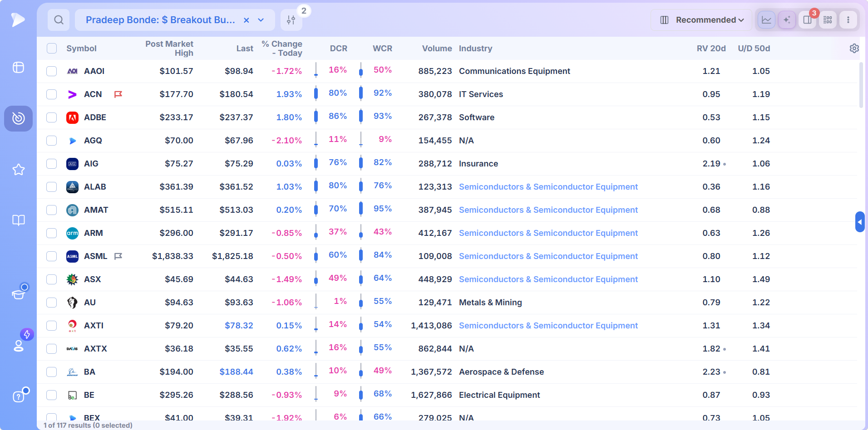
Task: Open ASX's Semiconductors industry link
Action: [x=548, y=279]
